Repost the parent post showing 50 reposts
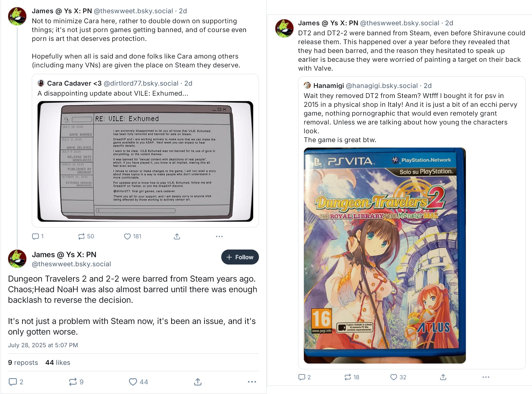This screenshot has height=394, width=532. click(x=86, y=236)
